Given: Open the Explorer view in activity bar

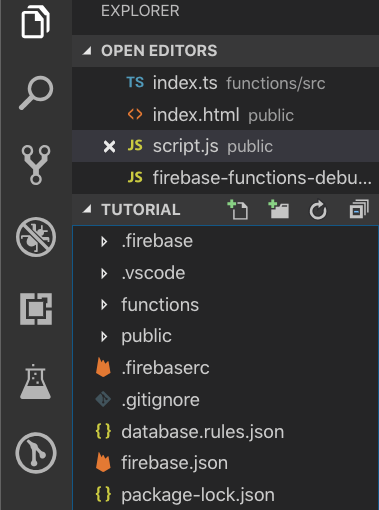Looking at the screenshot, I should (x=36, y=21).
